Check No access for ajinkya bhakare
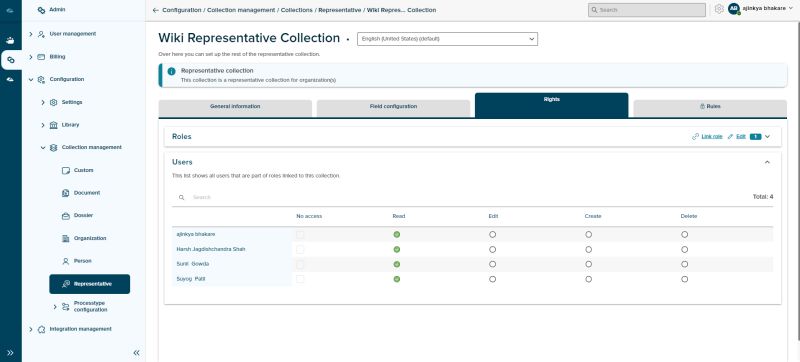Screen dimensions: 800x362 (x=300, y=235)
